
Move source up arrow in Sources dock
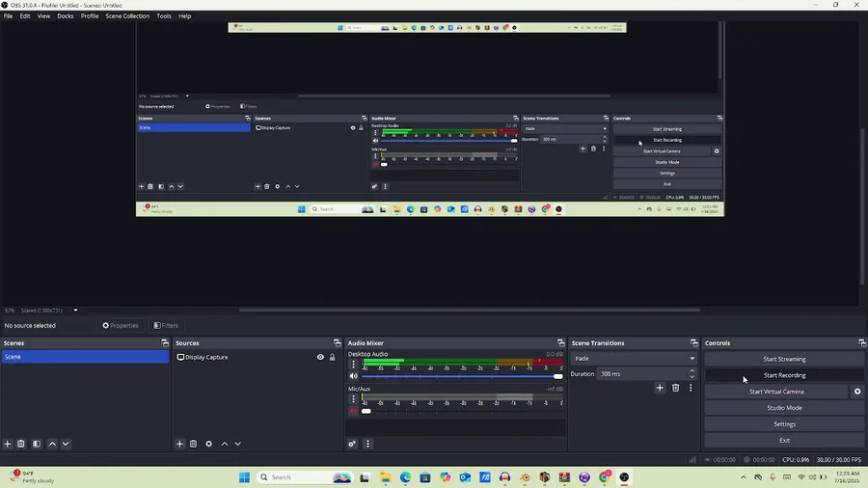224,444
